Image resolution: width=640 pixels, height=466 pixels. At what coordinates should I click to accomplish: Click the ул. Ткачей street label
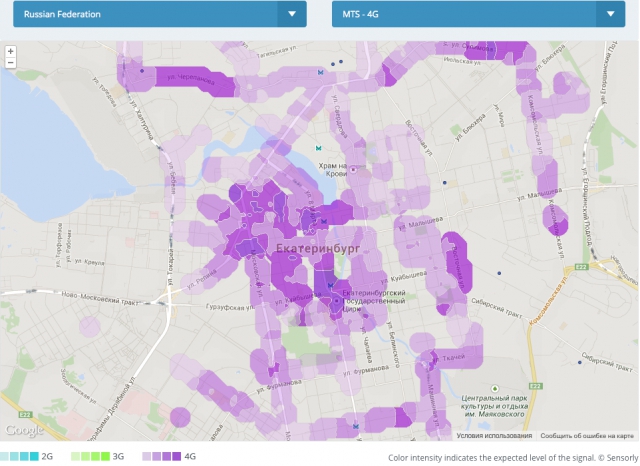(449, 359)
